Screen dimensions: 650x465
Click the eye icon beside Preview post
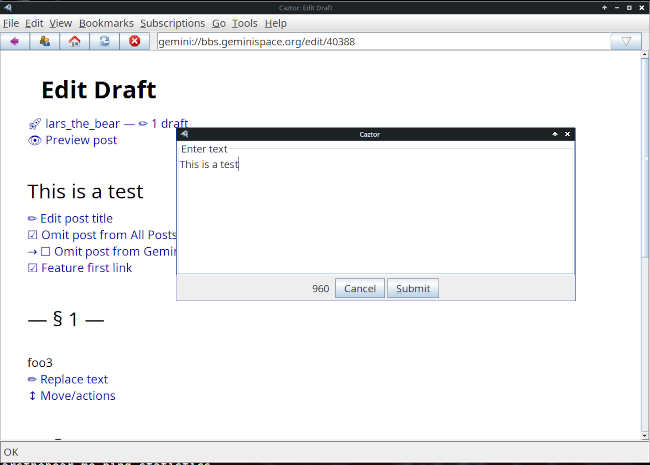click(x=34, y=140)
